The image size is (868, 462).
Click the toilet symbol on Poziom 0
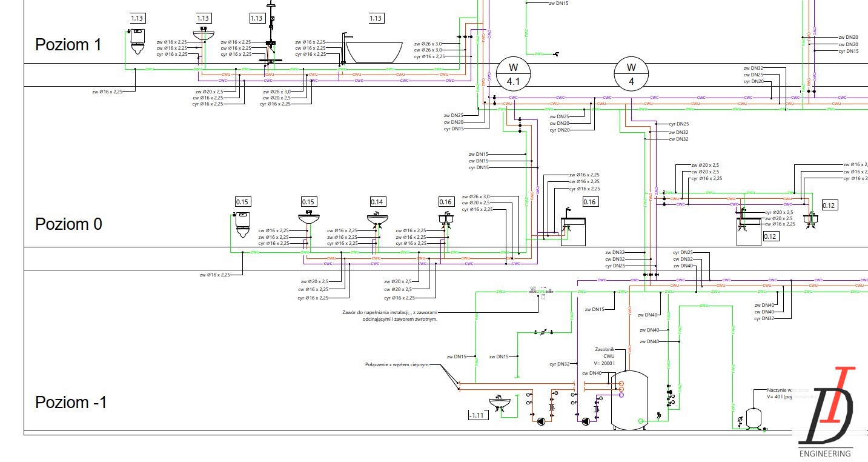click(243, 224)
